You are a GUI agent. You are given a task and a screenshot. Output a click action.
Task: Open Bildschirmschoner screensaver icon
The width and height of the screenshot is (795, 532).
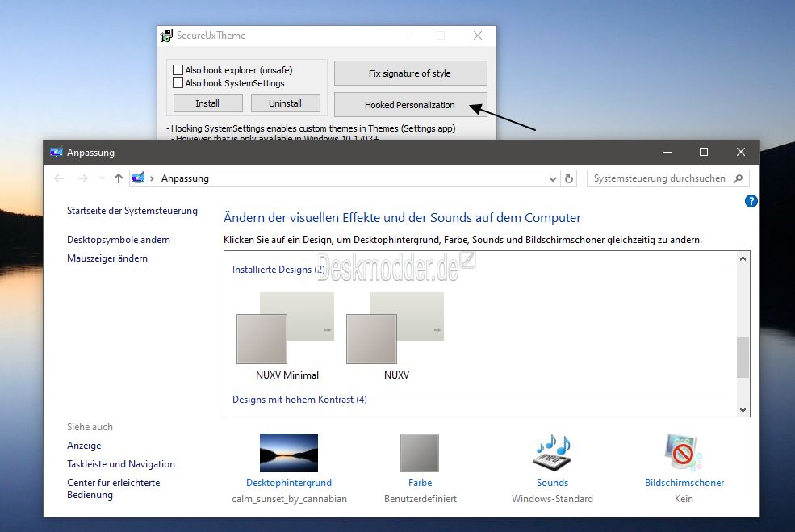click(684, 452)
